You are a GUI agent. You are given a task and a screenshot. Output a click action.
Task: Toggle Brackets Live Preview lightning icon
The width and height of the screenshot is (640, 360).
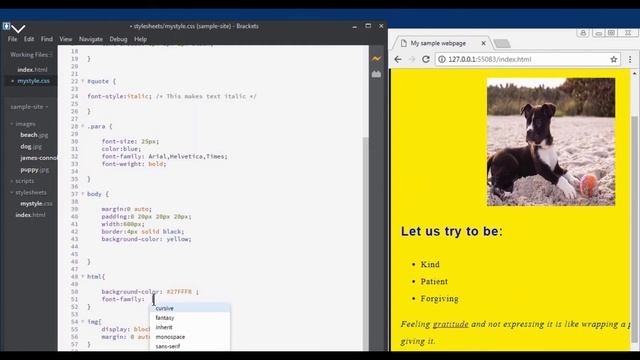pos(376,59)
